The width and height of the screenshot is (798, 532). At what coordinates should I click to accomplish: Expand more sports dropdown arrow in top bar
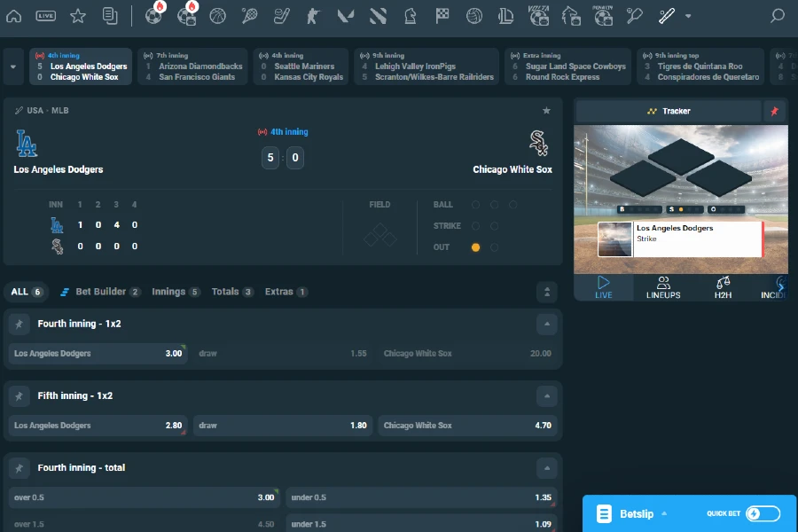pos(688,16)
